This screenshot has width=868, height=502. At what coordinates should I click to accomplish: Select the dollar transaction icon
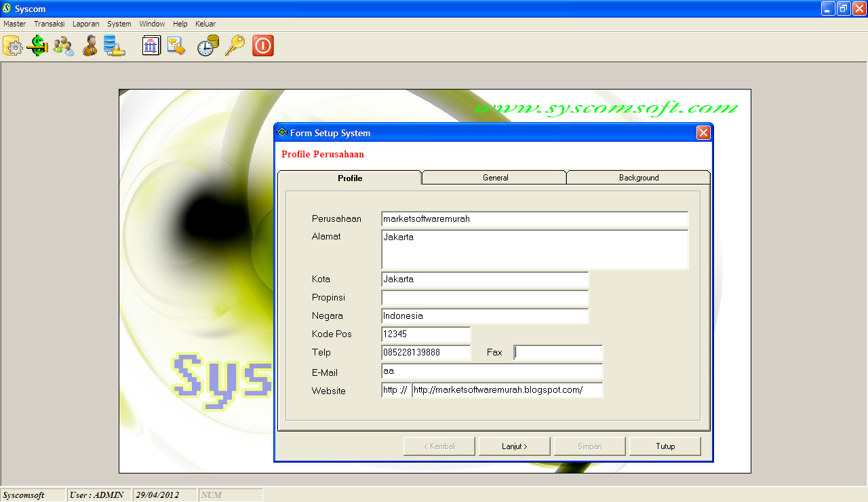[37, 45]
